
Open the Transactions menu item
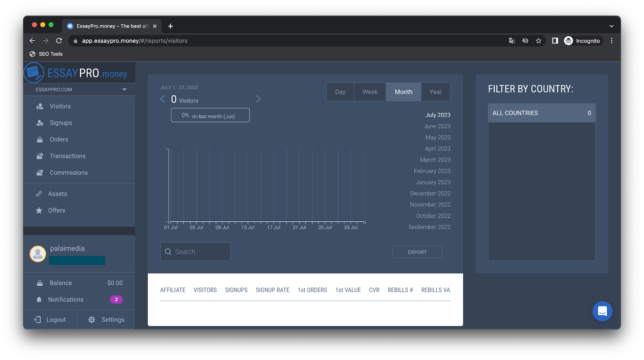(x=68, y=156)
